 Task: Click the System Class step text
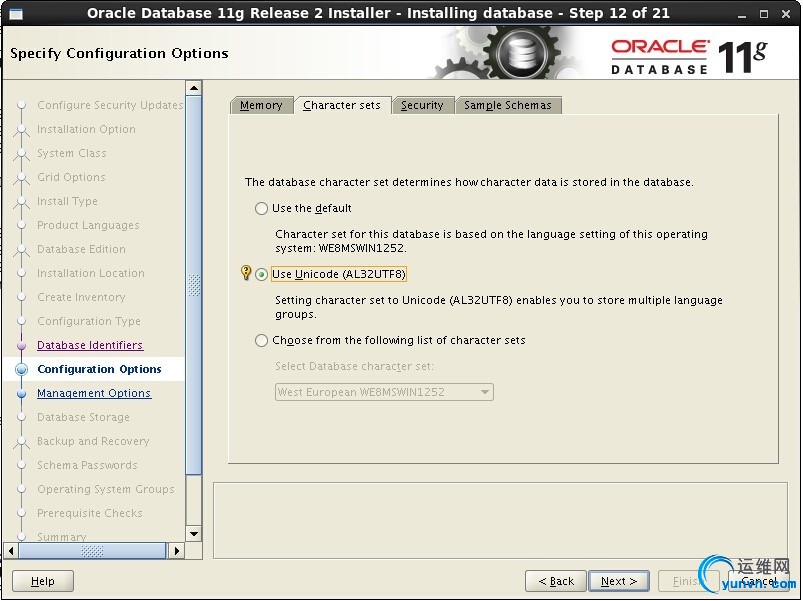point(72,153)
